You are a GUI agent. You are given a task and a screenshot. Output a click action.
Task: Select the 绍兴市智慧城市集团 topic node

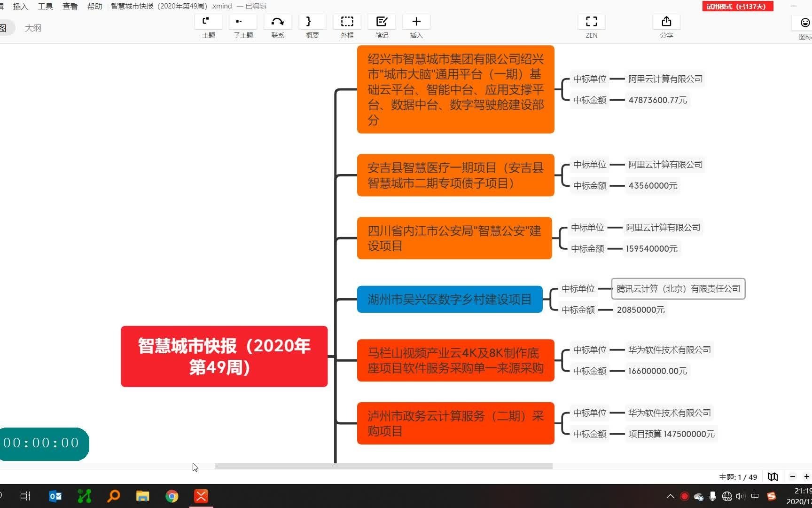pyautogui.click(x=455, y=89)
